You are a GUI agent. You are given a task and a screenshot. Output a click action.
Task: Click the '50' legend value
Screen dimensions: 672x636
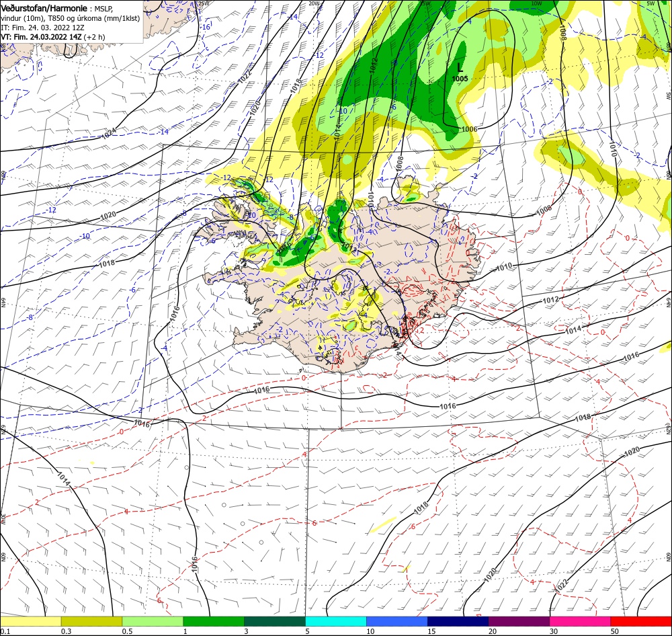[615, 631]
